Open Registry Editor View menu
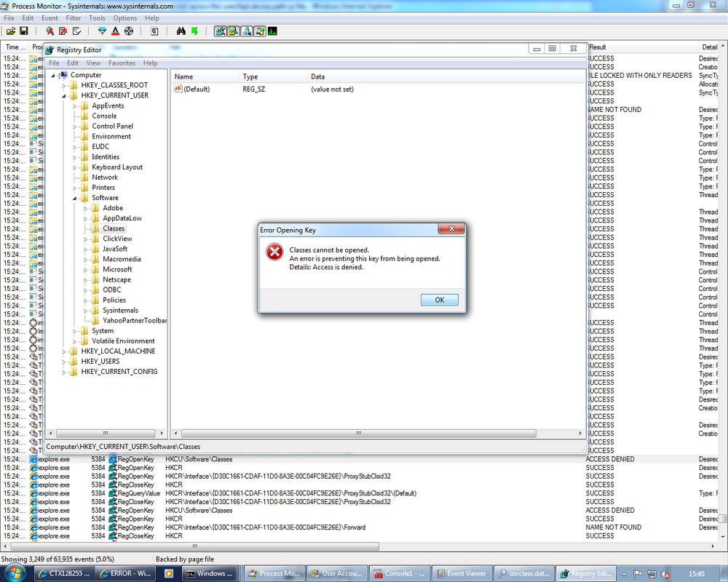728x582 pixels. (x=93, y=63)
